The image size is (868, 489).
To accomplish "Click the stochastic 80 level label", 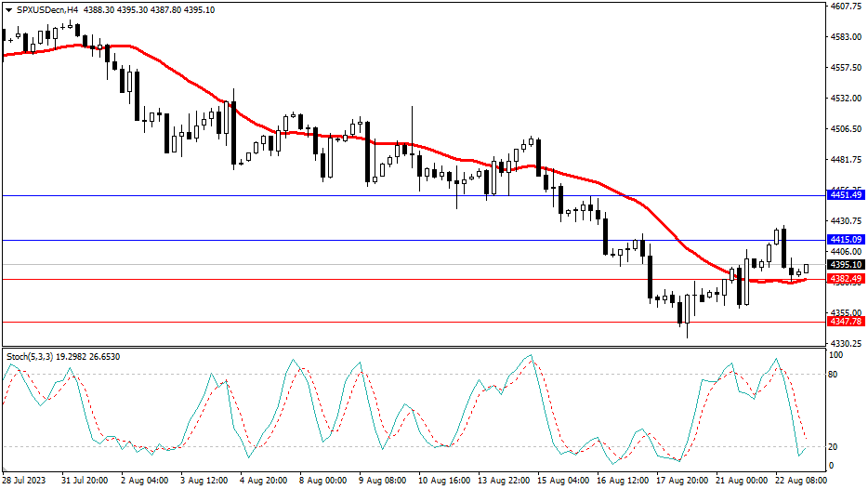I will tap(835, 375).
